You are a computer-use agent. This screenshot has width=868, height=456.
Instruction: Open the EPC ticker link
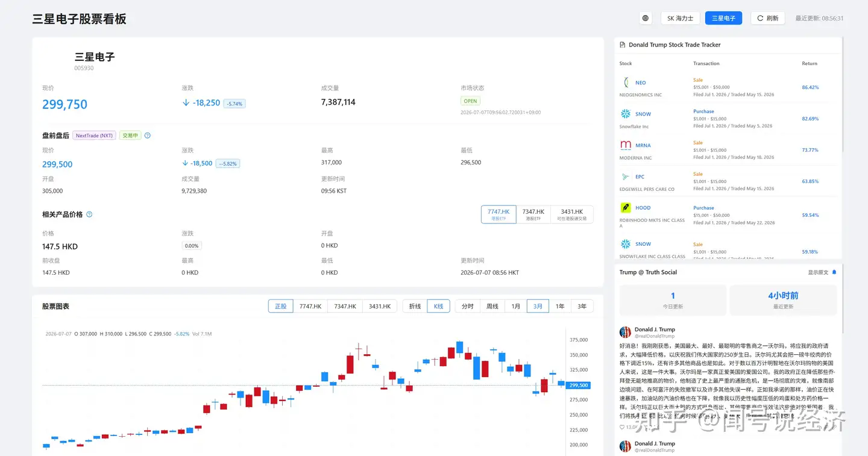[x=640, y=176]
